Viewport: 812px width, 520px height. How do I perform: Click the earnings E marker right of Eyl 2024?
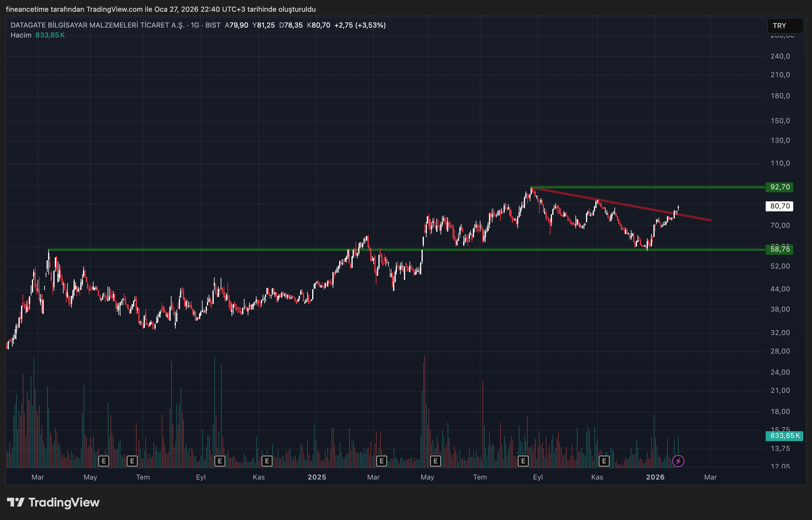(220, 461)
